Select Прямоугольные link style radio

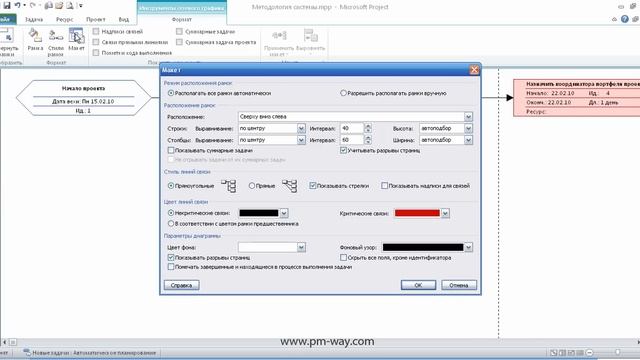pos(171,186)
